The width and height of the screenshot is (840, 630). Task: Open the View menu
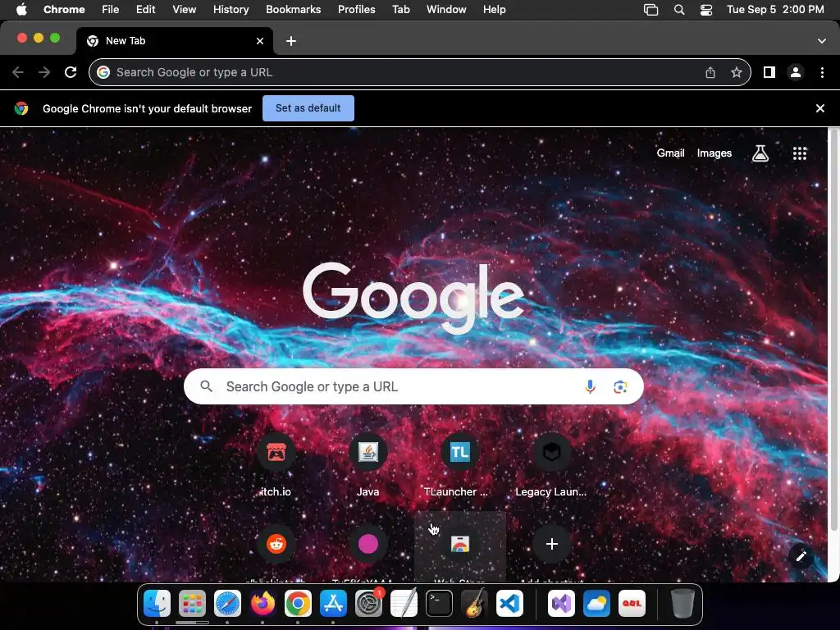184,9
